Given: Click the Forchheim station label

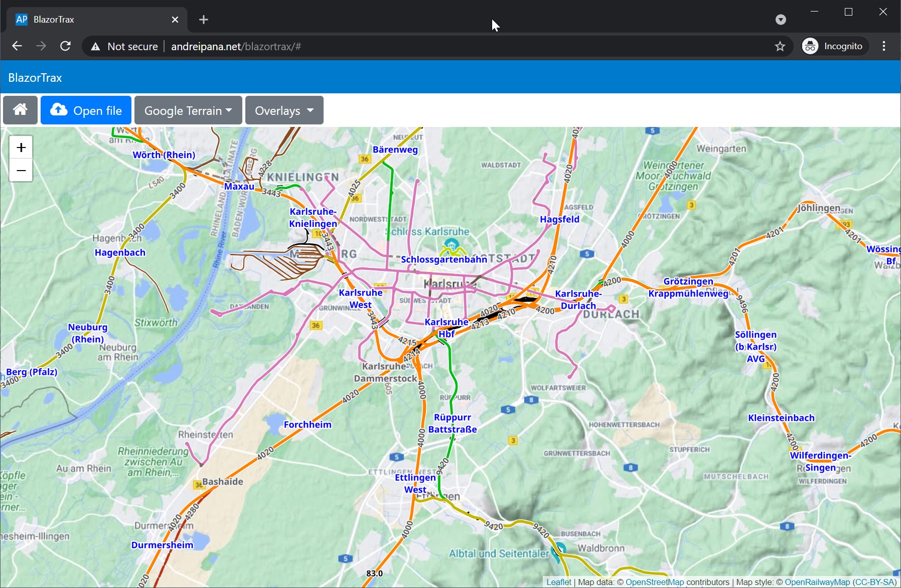Looking at the screenshot, I should pos(308,424).
